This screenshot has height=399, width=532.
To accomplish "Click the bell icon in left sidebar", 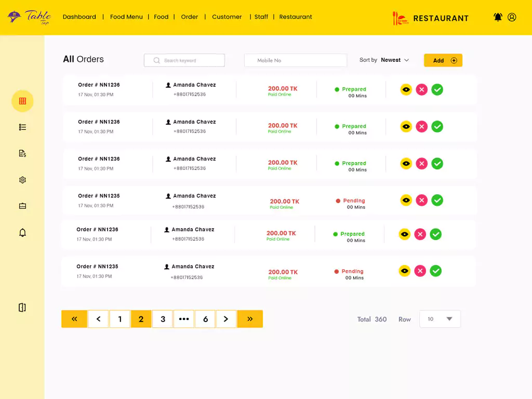I will [x=22, y=233].
